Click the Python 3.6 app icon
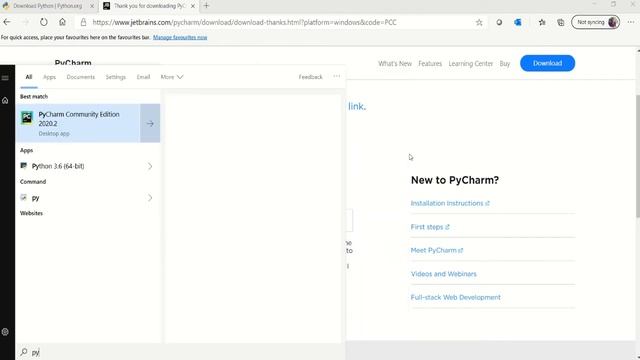This screenshot has width=640, height=360. [24, 166]
